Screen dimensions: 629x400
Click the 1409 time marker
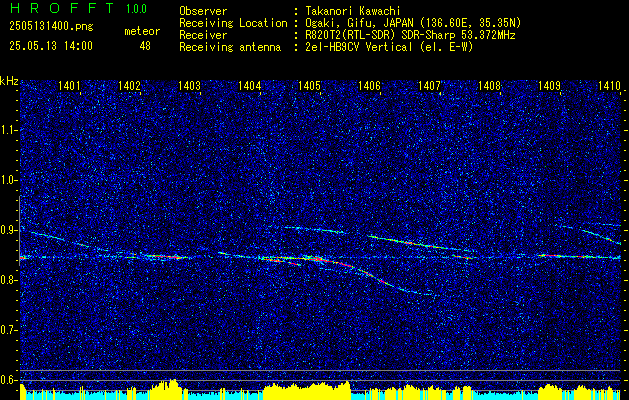tap(549, 85)
